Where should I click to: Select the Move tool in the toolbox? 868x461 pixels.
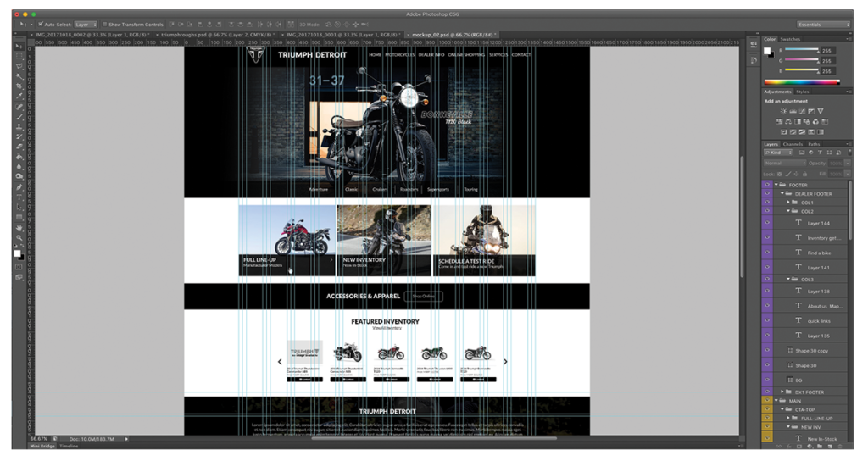19,46
